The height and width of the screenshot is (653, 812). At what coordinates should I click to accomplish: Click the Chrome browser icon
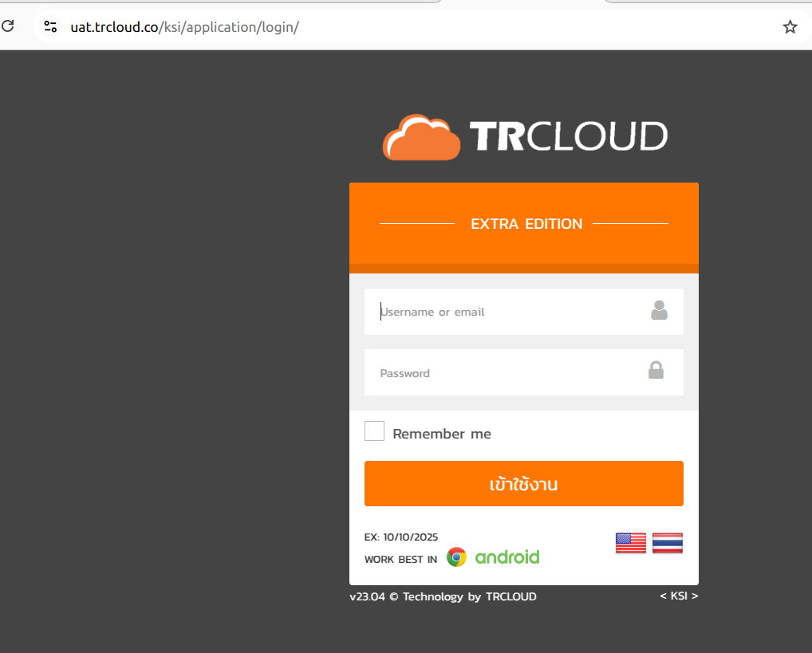coord(456,557)
